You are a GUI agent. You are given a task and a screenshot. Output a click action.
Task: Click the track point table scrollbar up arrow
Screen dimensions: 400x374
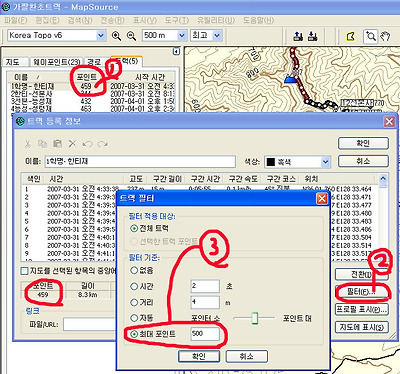[383, 178]
